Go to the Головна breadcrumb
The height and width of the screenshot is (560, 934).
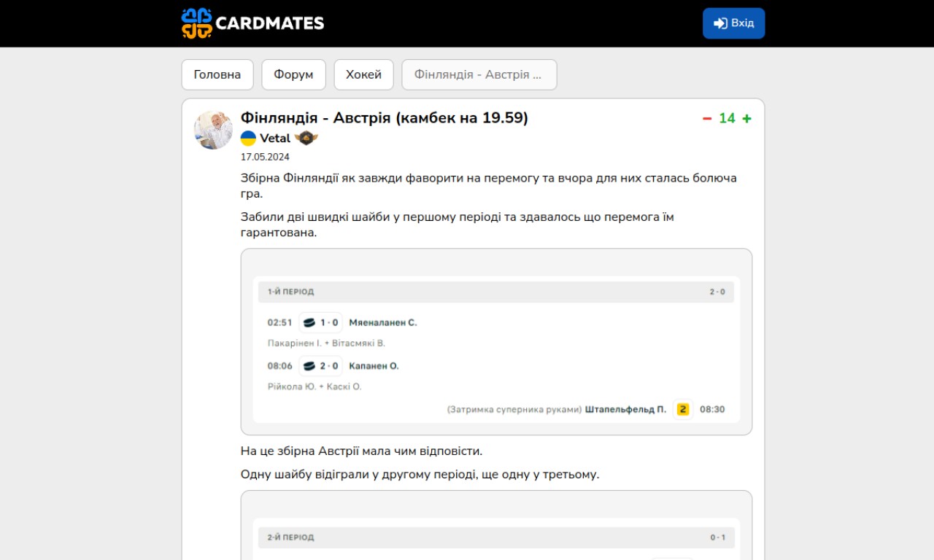pos(217,74)
